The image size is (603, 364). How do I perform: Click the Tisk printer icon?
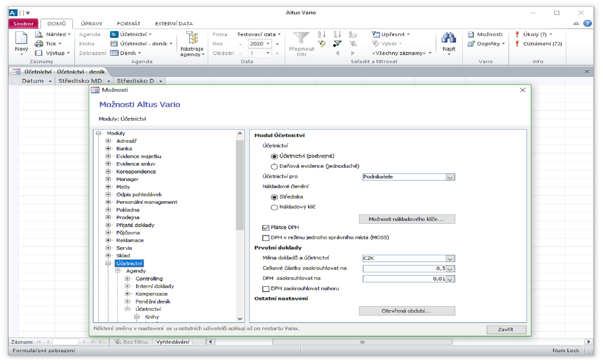point(39,44)
